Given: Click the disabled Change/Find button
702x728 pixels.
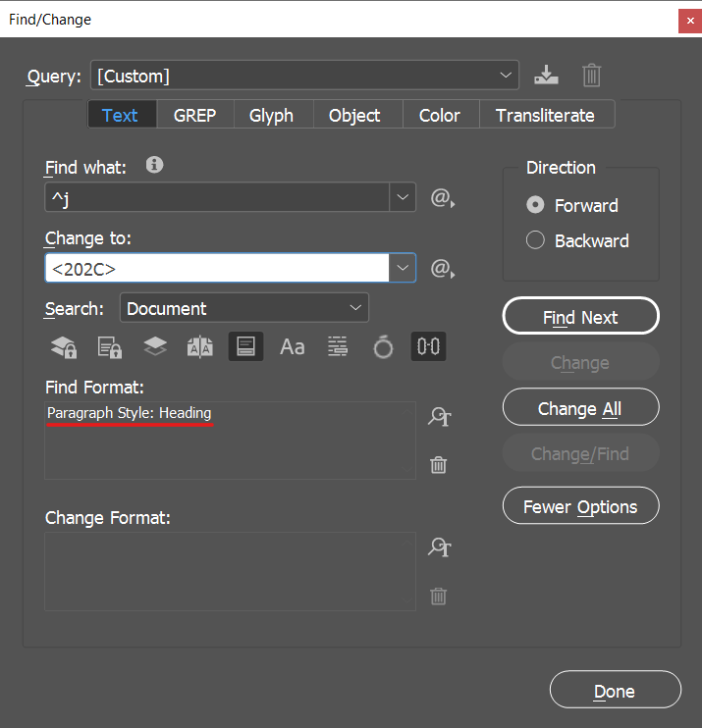Looking at the screenshot, I should tap(580, 453).
